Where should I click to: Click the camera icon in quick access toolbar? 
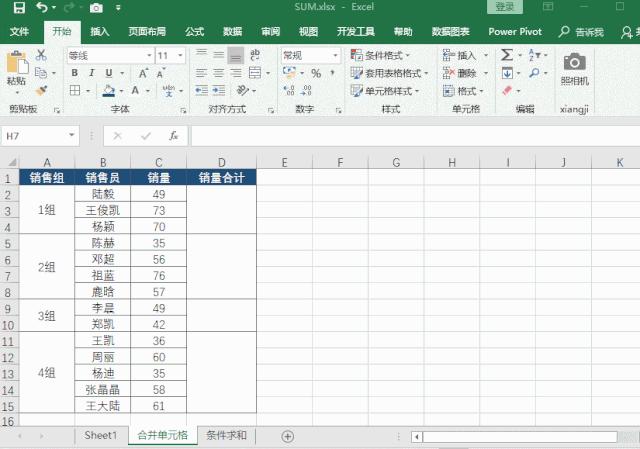click(x=96, y=8)
